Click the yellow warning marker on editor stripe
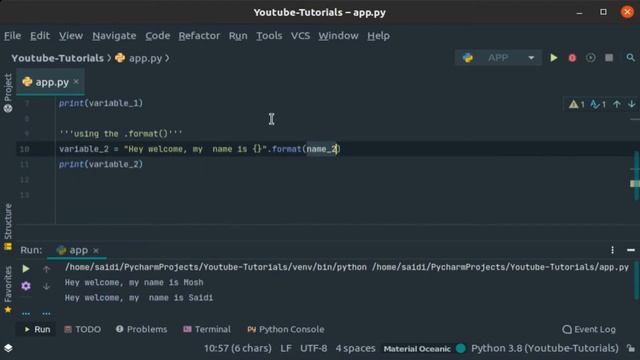This screenshot has width=640, height=360. pyautogui.click(x=635, y=184)
